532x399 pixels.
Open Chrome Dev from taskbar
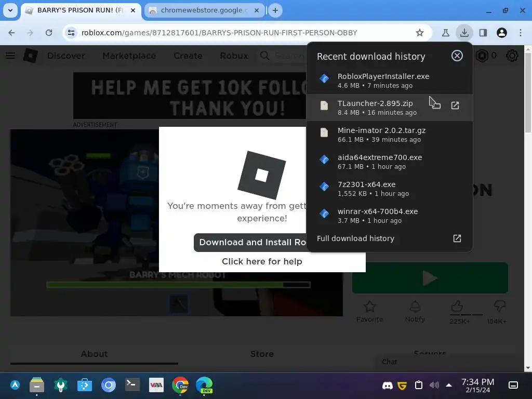coord(180,385)
